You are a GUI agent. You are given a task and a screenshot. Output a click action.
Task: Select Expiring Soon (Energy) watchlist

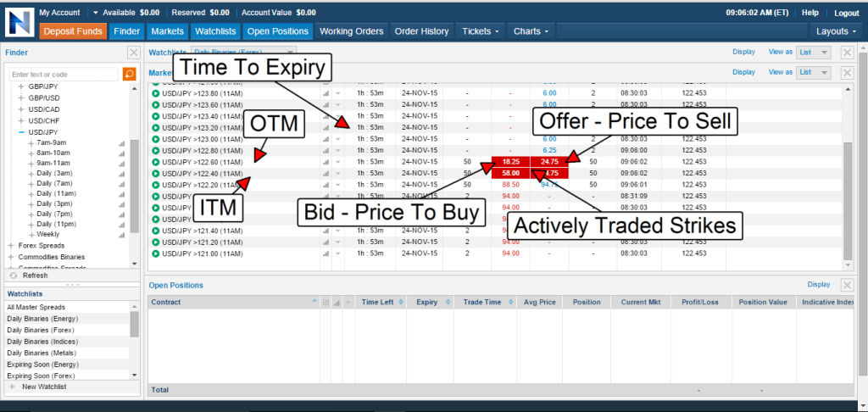pyautogui.click(x=42, y=365)
